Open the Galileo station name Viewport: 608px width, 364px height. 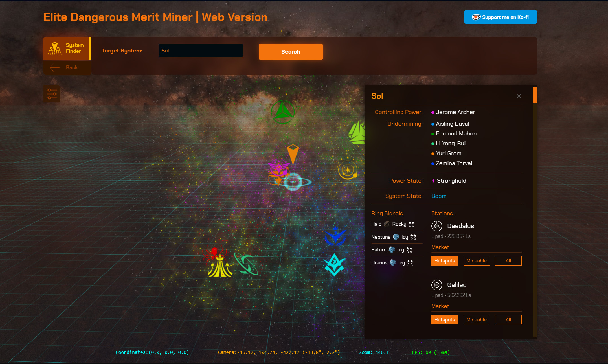(x=457, y=285)
